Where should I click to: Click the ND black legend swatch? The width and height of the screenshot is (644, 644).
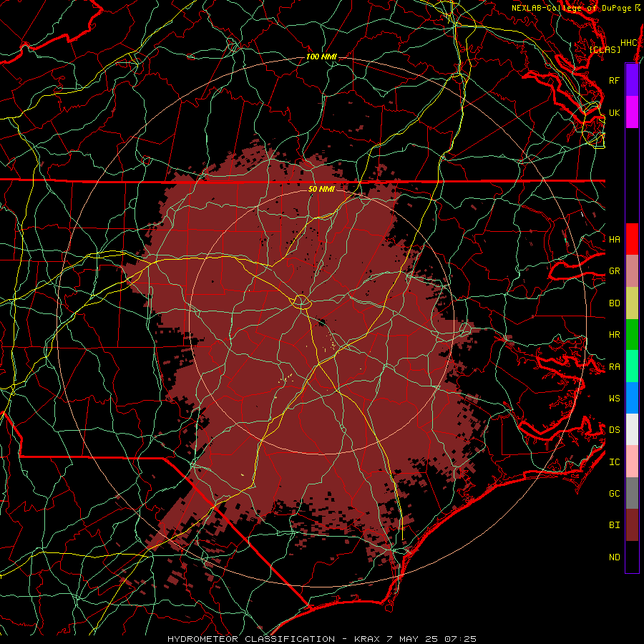632,557
